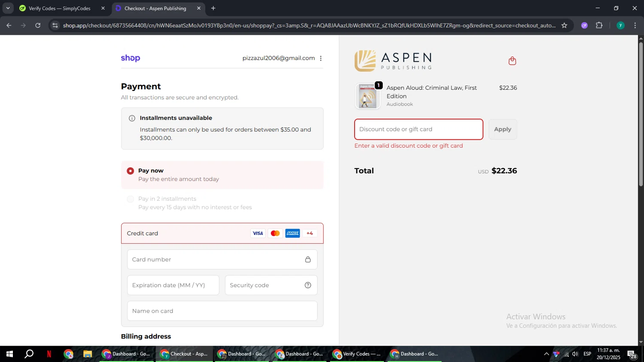Screen dimensions: 644x362
Task: Click the Visa card icon
Action: 258,233
